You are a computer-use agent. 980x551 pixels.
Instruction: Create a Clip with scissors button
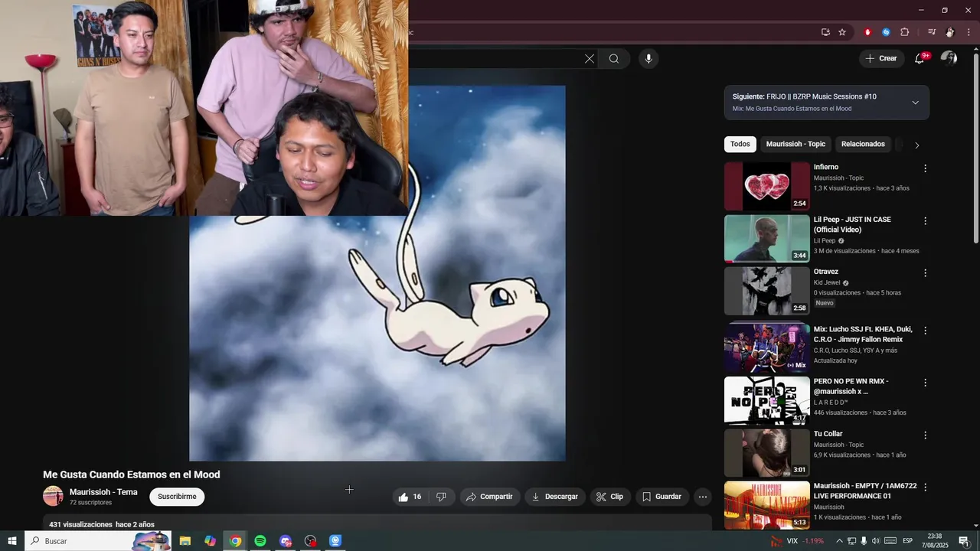click(x=610, y=497)
